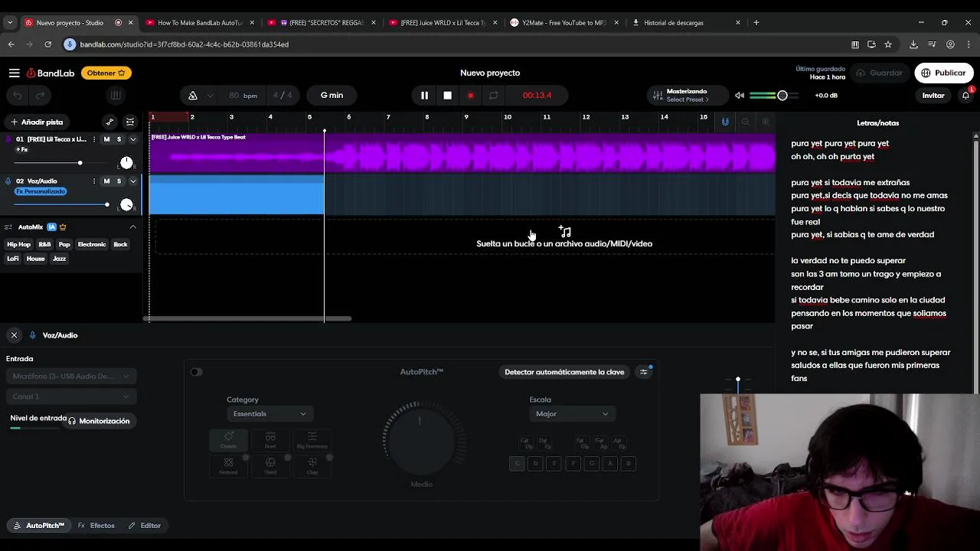Select the Big Harmony AutoPitch preset
This screenshot has height=551, width=980.
click(x=312, y=440)
